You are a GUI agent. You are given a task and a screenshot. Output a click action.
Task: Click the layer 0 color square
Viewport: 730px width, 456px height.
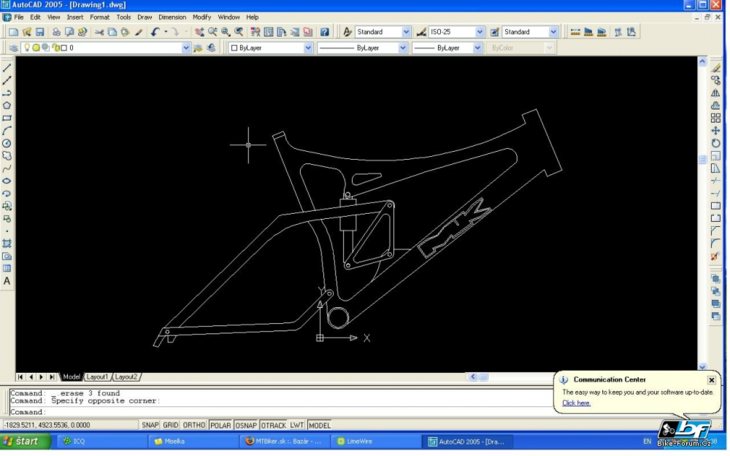[64, 48]
